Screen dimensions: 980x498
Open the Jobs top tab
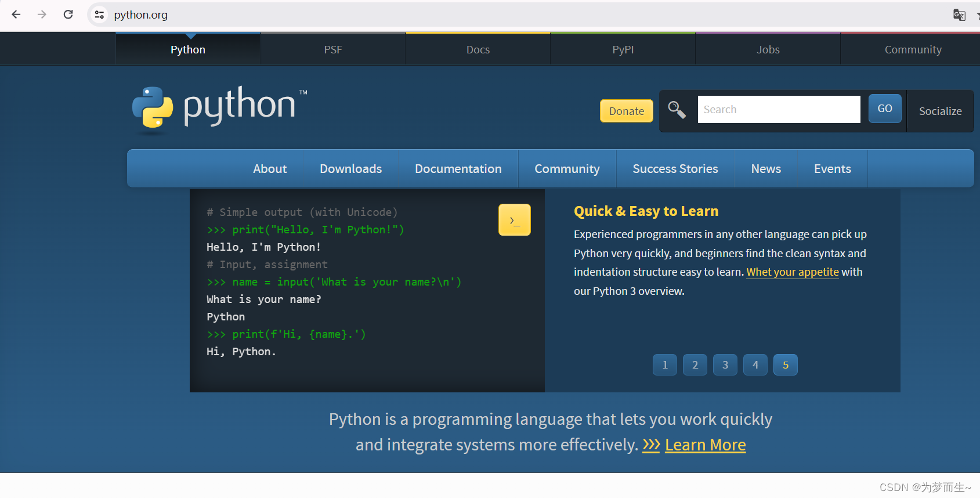point(768,49)
